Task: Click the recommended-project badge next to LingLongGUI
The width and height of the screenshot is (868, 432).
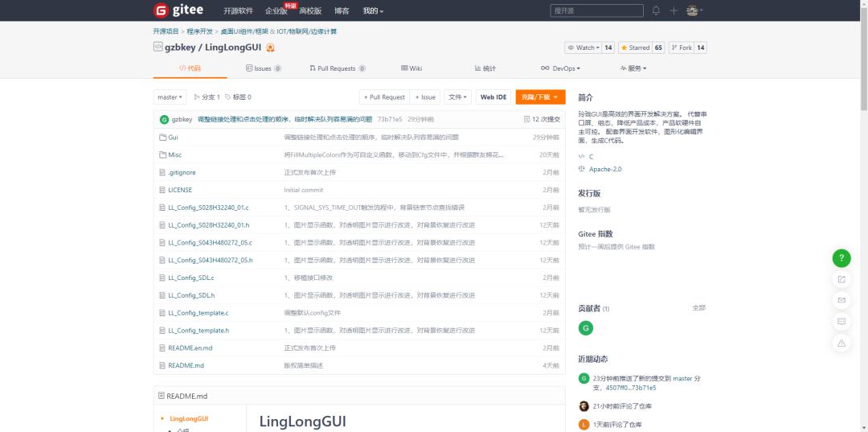Action: click(x=270, y=47)
